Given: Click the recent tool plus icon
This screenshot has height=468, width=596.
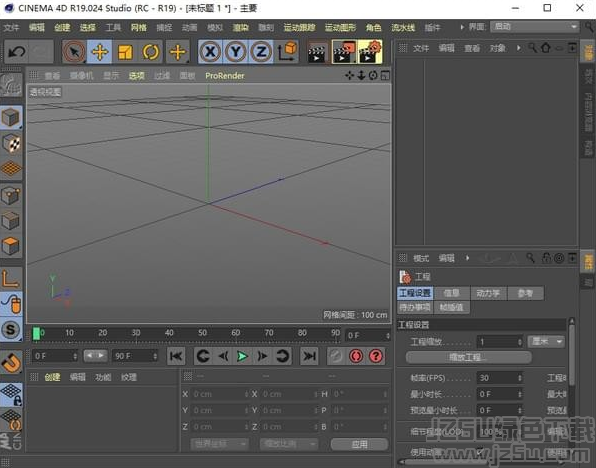Looking at the screenshot, I should 178,52.
